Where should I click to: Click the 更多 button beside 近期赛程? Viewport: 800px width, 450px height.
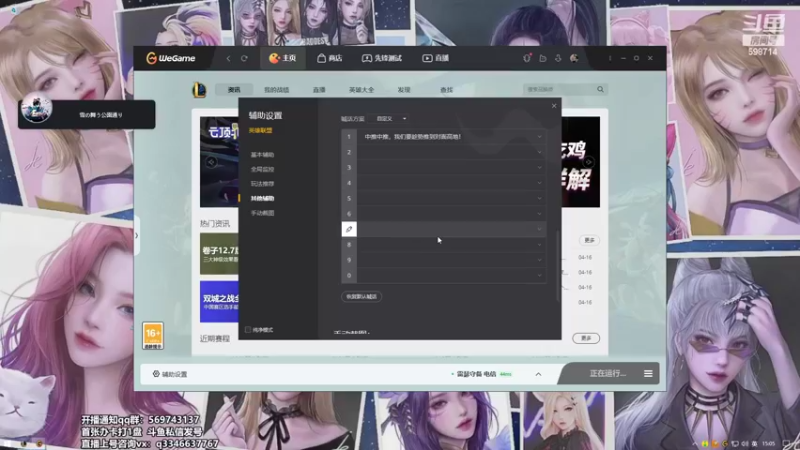tap(586, 338)
